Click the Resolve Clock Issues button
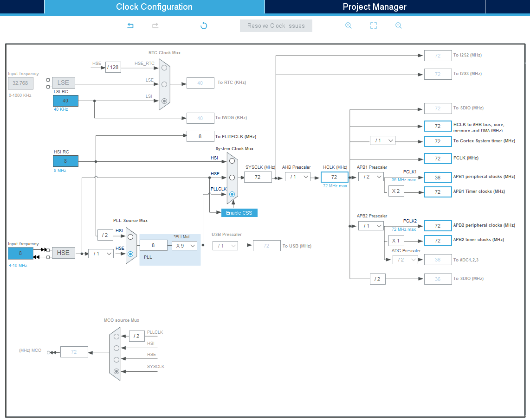This screenshot has height=420, width=530. [x=276, y=26]
